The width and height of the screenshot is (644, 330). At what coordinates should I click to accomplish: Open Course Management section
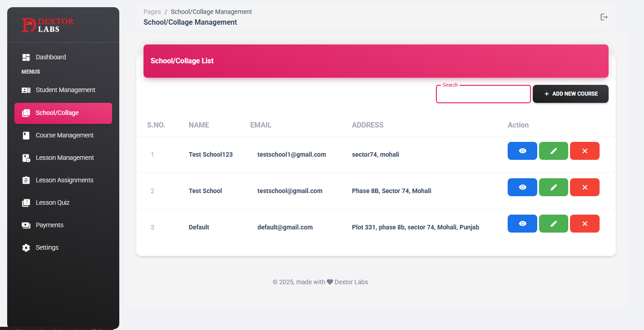[x=64, y=135]
